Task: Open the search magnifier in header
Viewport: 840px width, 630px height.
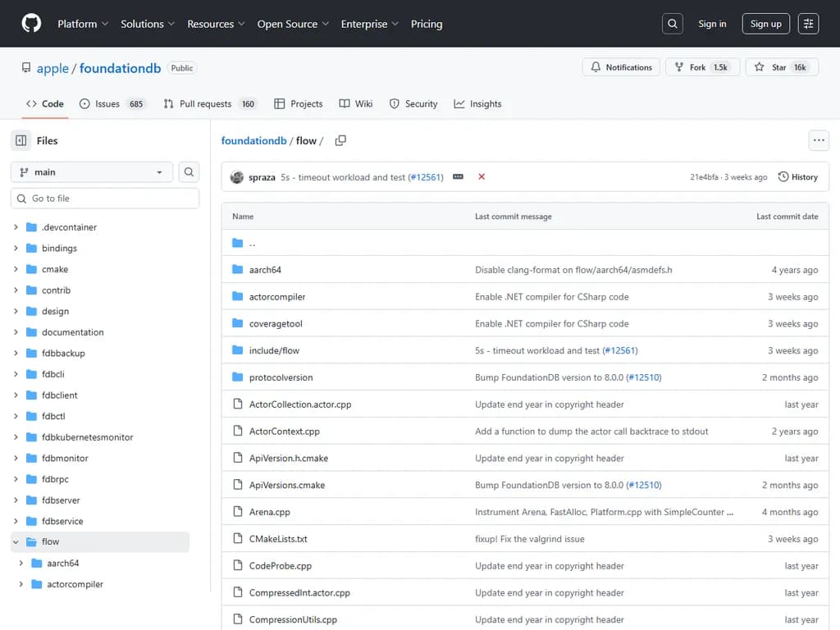Action: tap(673, 24)
